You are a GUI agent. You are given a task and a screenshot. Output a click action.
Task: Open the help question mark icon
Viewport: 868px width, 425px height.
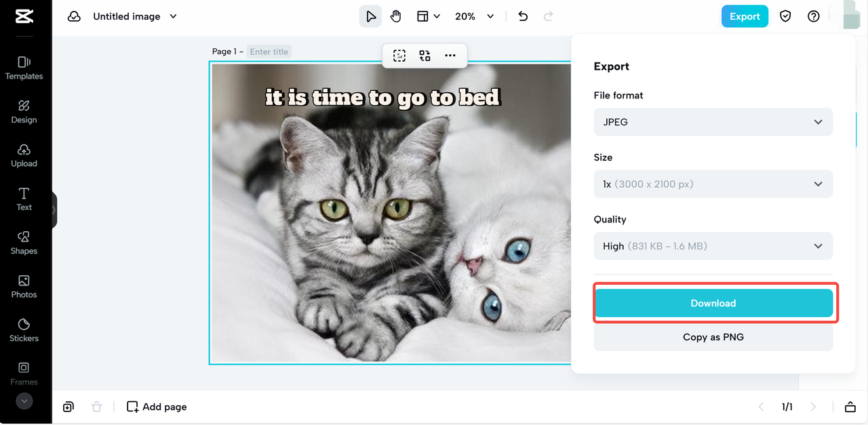pos(814,16)
